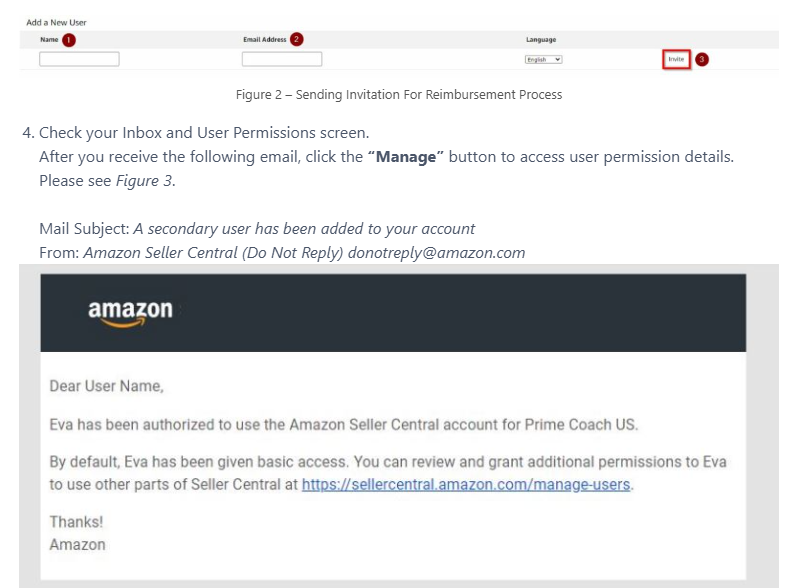The width and height of the screenshot is (796, 588).
Task: Click the red step 1 marker
Action: point(69,40)
